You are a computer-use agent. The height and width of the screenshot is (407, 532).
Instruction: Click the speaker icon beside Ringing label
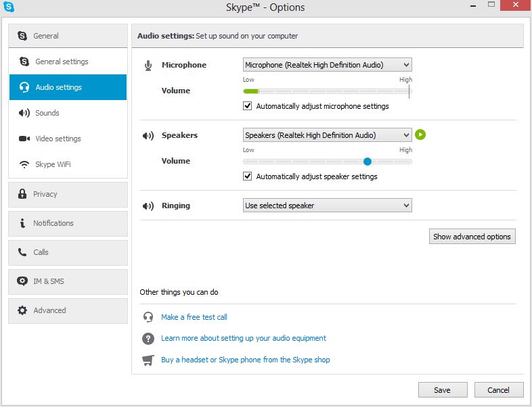coord(148,206)
